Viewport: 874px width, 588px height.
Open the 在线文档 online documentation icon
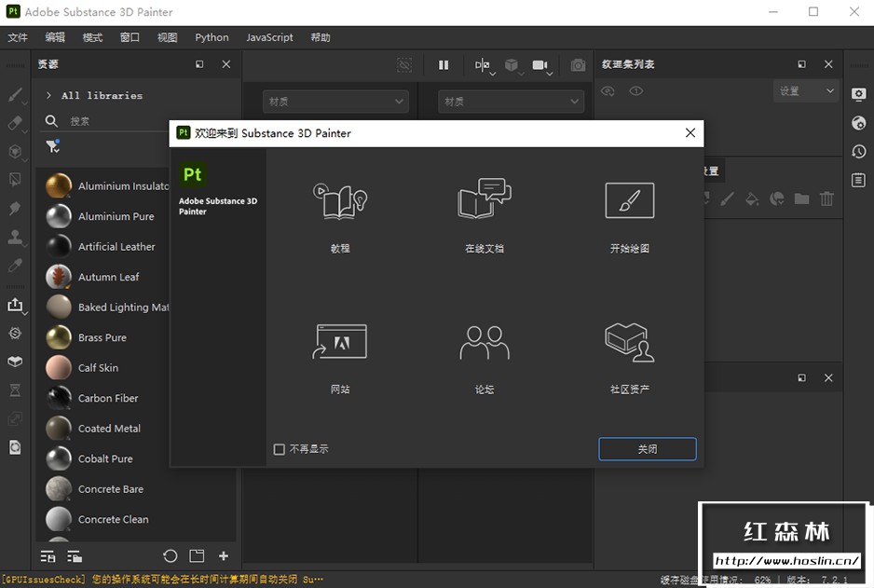click(x=485, y=199)
